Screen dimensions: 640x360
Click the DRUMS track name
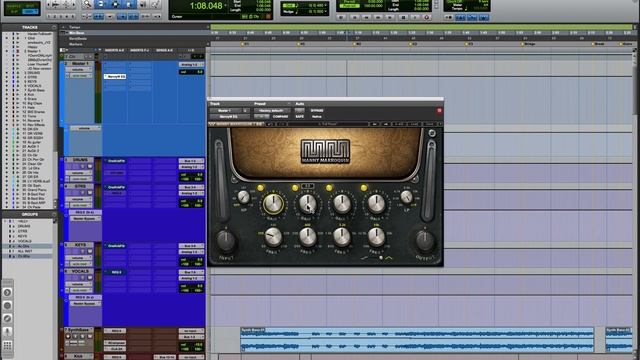coord(79,160)
